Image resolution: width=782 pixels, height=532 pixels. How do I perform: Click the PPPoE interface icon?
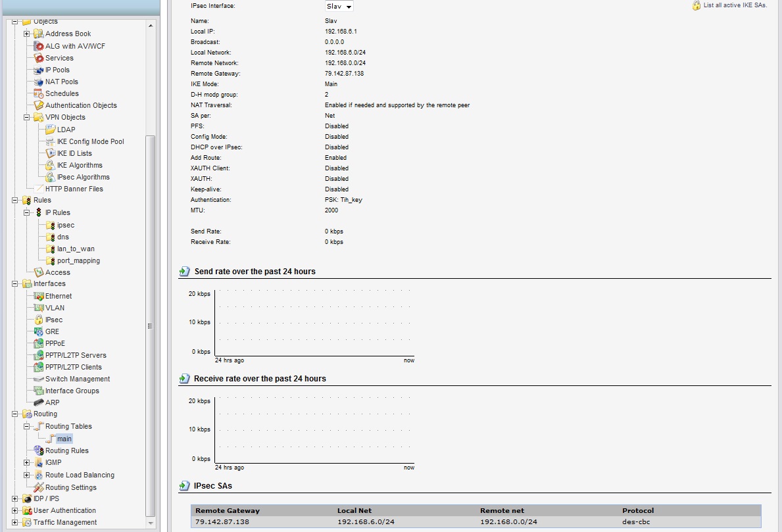point(39,343)
